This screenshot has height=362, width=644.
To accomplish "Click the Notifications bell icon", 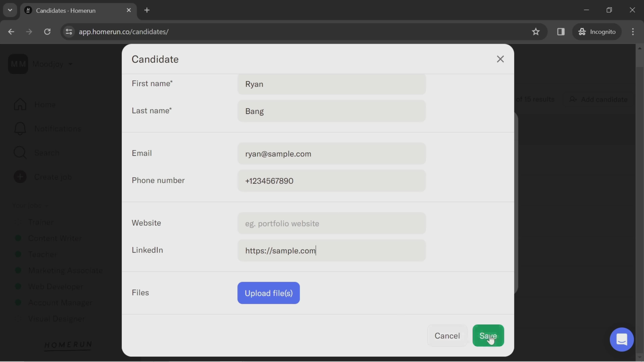I will tap(20, 129).
